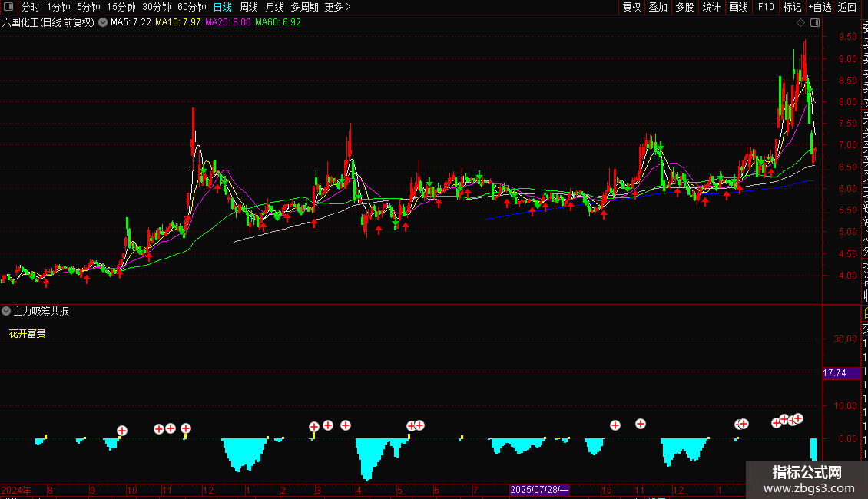Open F10 company info
The height and width of the screenshot is (499, 868).
coord(766,7)
